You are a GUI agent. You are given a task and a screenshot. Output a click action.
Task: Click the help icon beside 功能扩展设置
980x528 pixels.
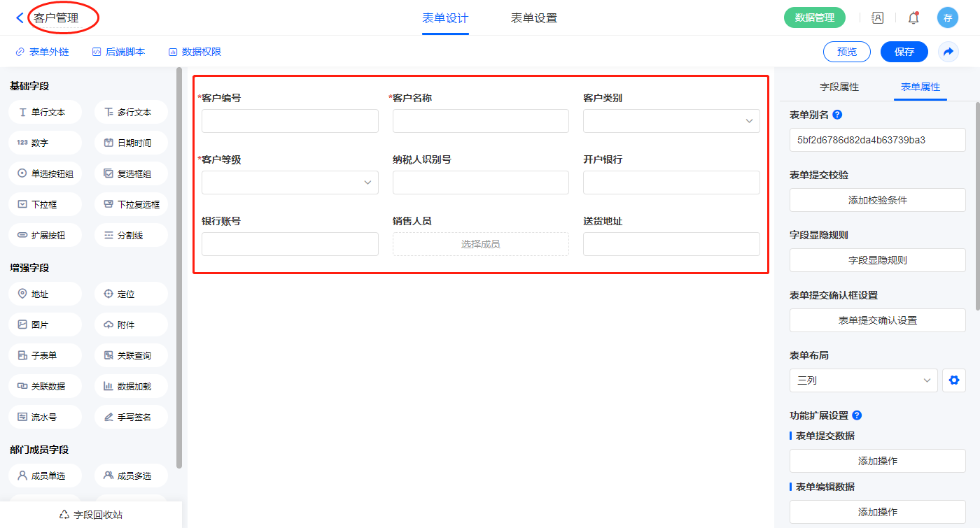tap(857, 415)
